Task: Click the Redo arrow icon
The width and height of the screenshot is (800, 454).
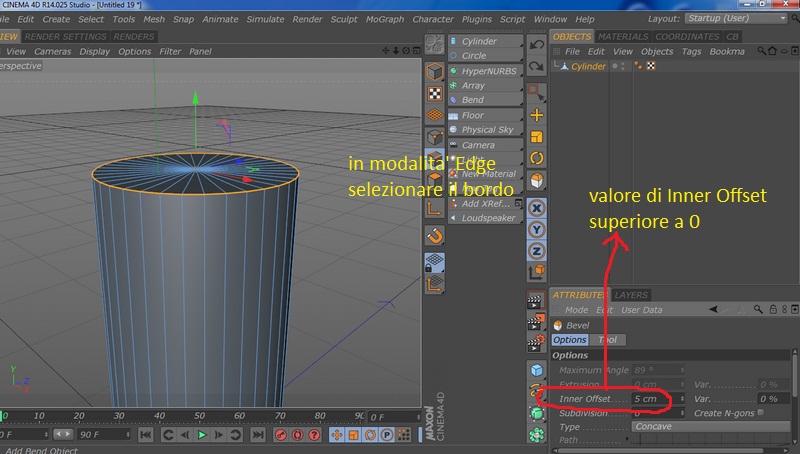Action: [537, 68]
